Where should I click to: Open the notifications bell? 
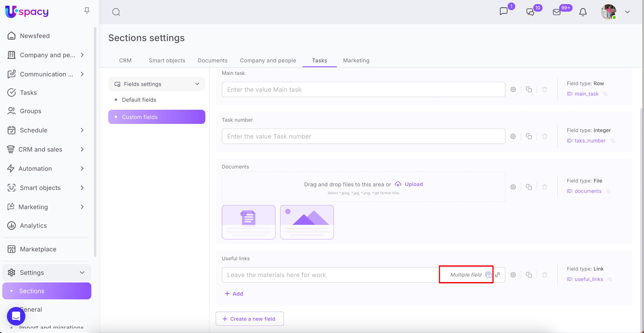(x=583, y=12)
